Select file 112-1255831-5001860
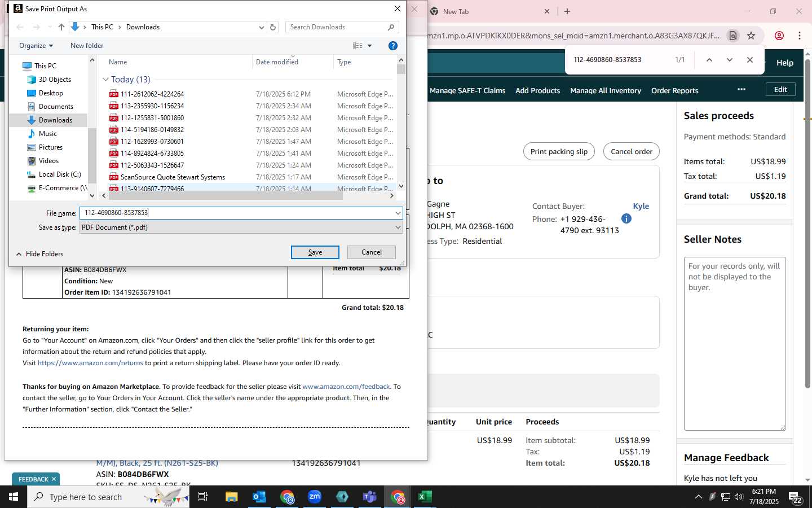Viewport: 812px width, 508px height. [x=152, y=118]
